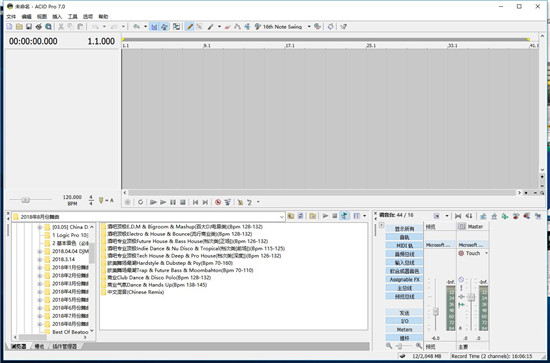
Task: Open the 编辑 menu
Action: tap(27, 16)
